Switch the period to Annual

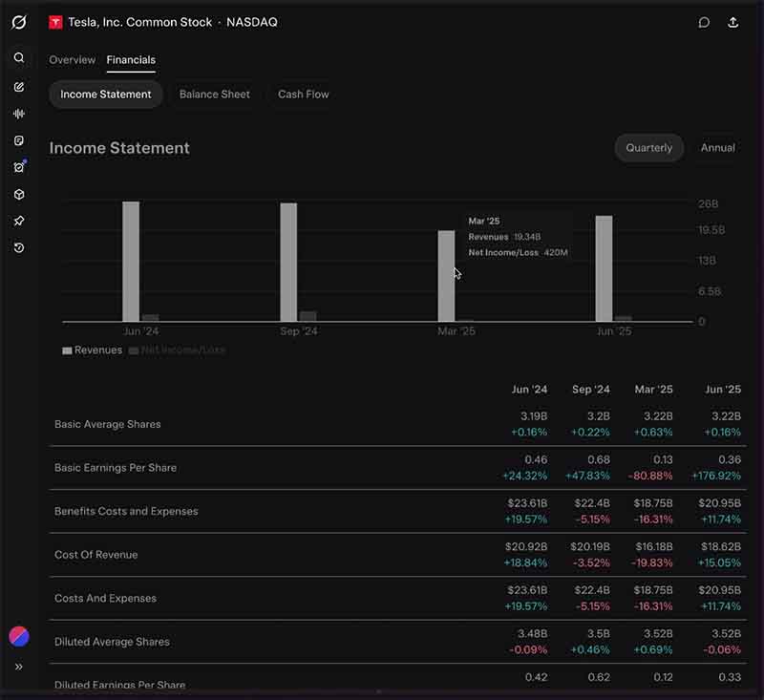tap(718, 148)
